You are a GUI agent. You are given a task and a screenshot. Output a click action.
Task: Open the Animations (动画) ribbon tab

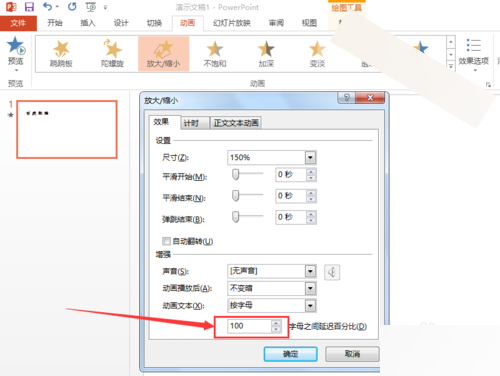[187, 23]
